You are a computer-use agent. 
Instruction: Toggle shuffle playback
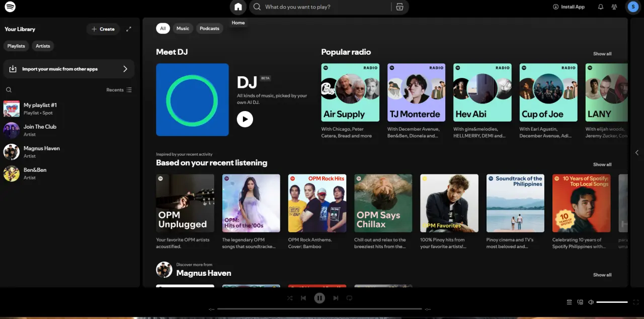290,298
